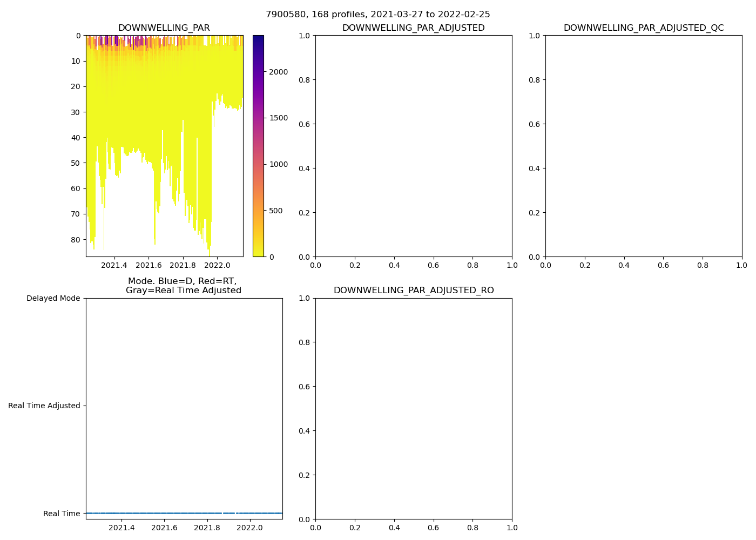Click the Delayed Mode axis label
The width and height of the screenshot is (756, 540).
(53, 299)
